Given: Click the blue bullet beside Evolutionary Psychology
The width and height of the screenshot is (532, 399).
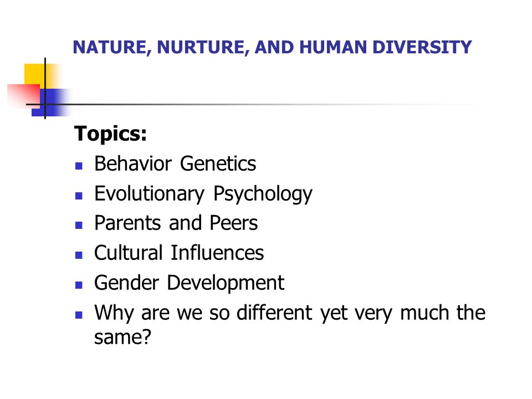Looking at the screenshot, I should point(79,196).
